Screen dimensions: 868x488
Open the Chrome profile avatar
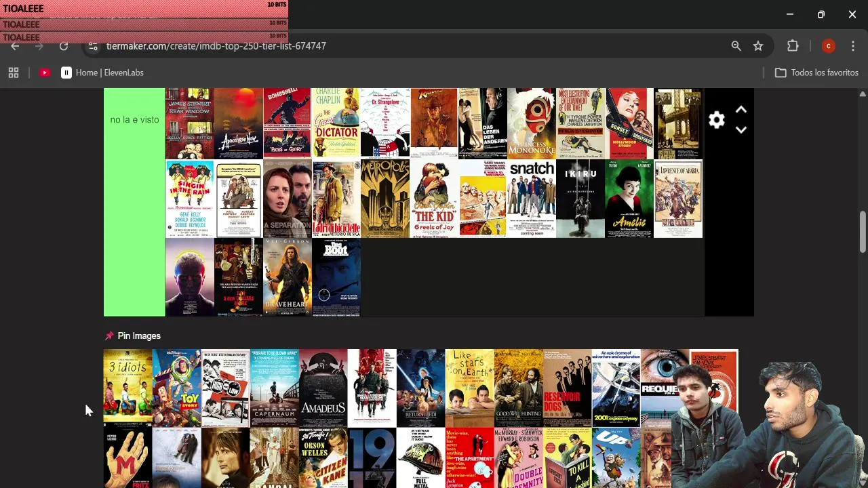click(x=828, y=46)
